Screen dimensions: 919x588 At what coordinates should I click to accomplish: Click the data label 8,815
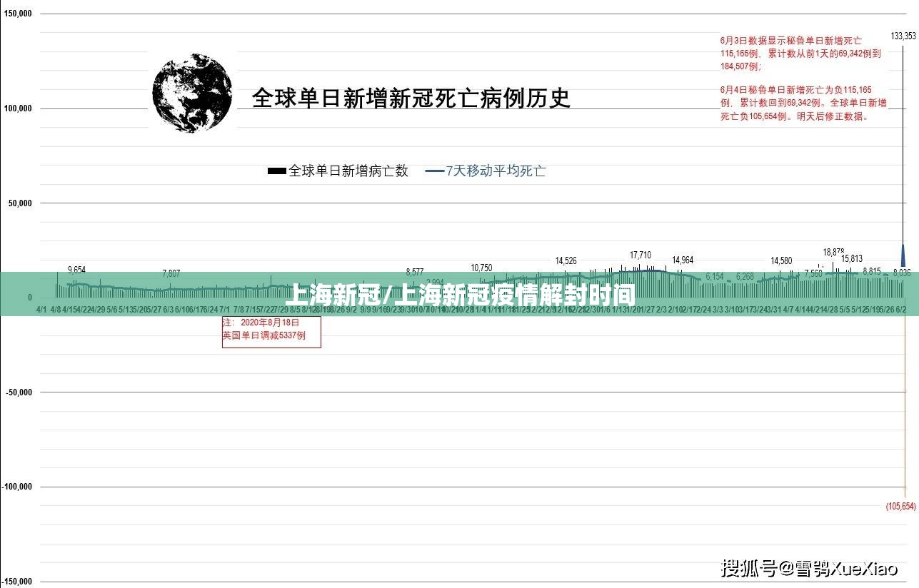872,271
